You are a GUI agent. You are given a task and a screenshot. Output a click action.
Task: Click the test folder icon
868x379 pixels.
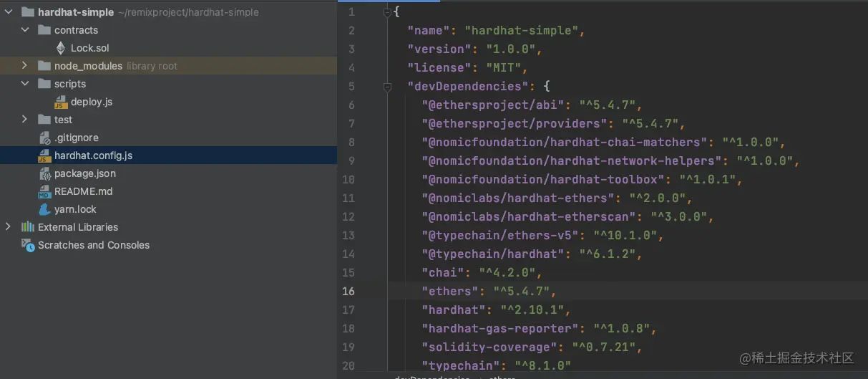44,120
